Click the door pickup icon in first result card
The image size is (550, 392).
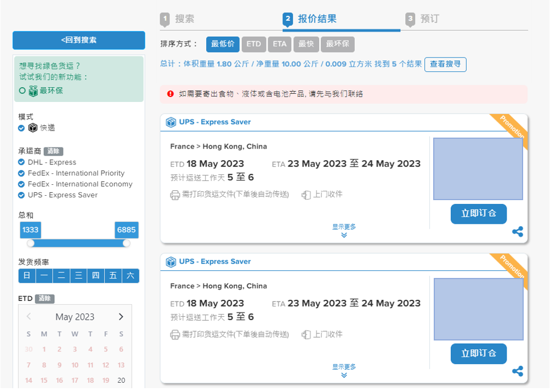[306, 195]
